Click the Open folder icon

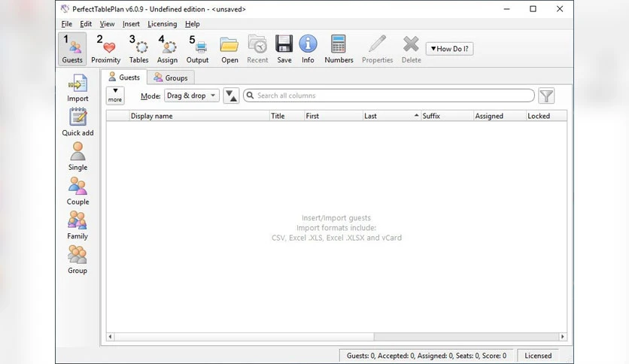click(x=229, y=50)
